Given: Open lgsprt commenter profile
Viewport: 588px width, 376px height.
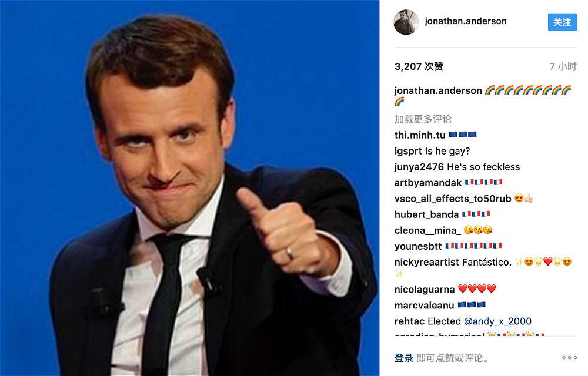Looking at the screenshot, I should [x=408, y=151].
